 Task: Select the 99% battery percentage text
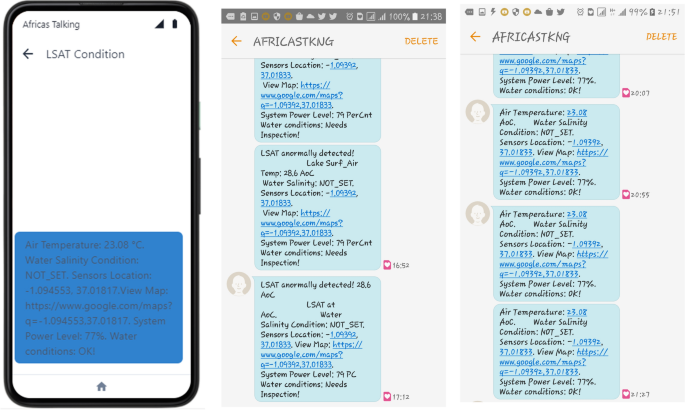[638, 12]
